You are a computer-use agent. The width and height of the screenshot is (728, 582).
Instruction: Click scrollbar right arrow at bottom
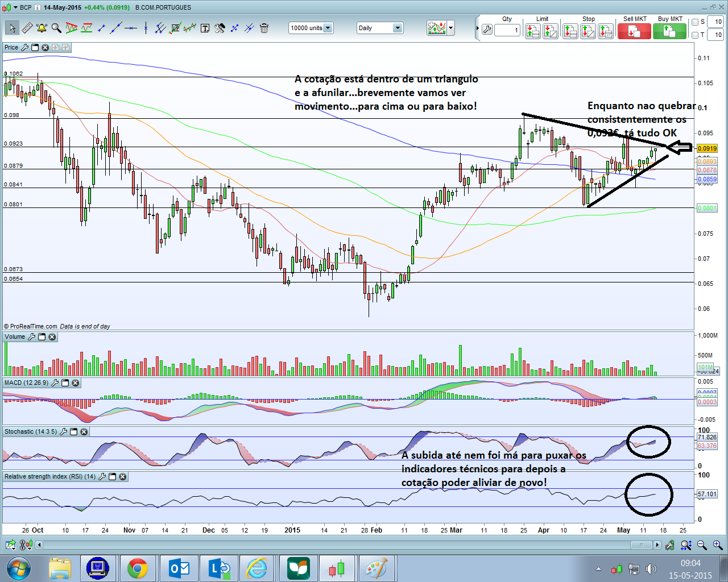pos(657,545)
